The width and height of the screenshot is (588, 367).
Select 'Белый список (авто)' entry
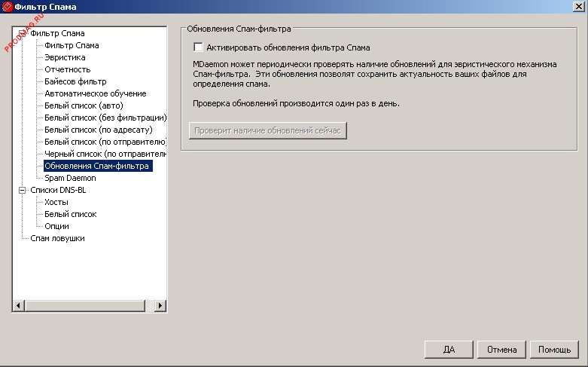tap(84, 106)
